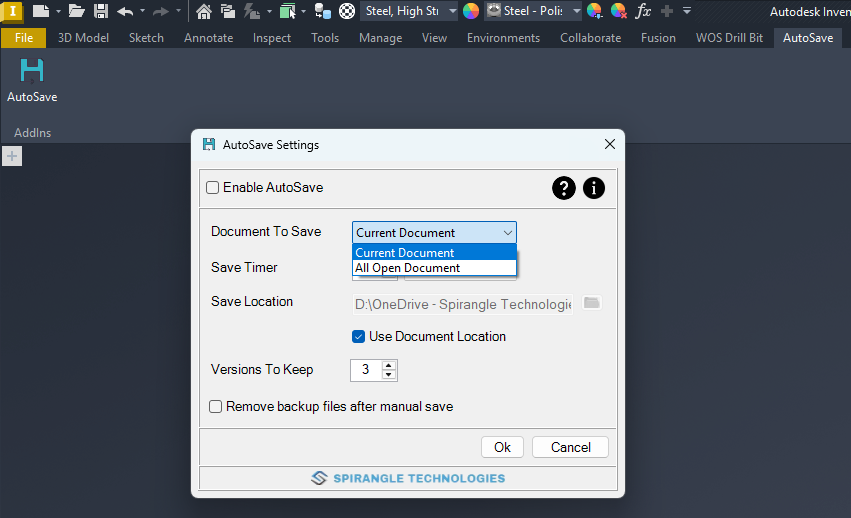Switch to the View tab

tap(434, 38)
